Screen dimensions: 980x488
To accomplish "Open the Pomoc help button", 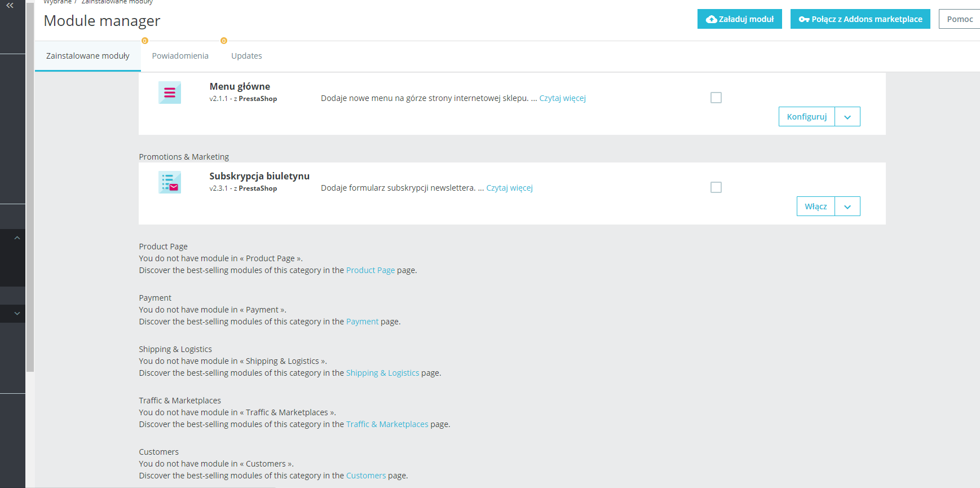I will click(x=960, y=19).
